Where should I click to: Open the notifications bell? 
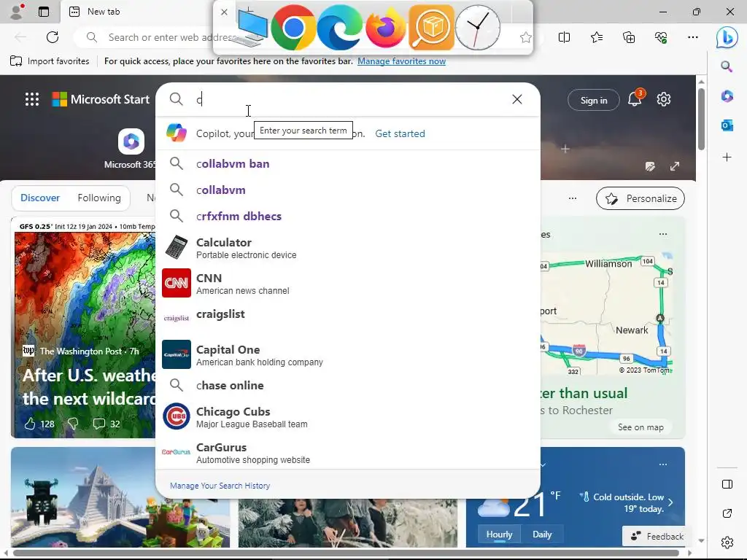tap(635, 98)
